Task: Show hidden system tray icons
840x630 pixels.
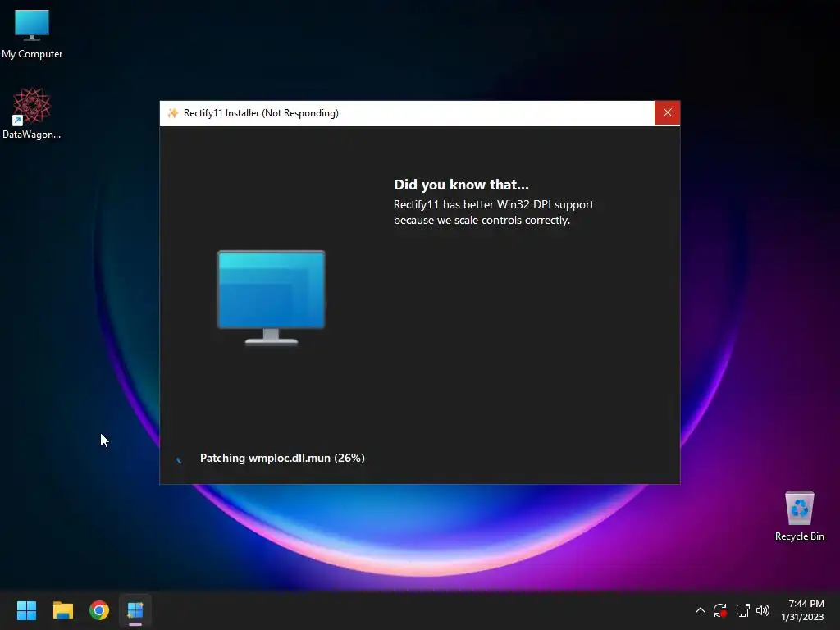Action: coord(700,610)
